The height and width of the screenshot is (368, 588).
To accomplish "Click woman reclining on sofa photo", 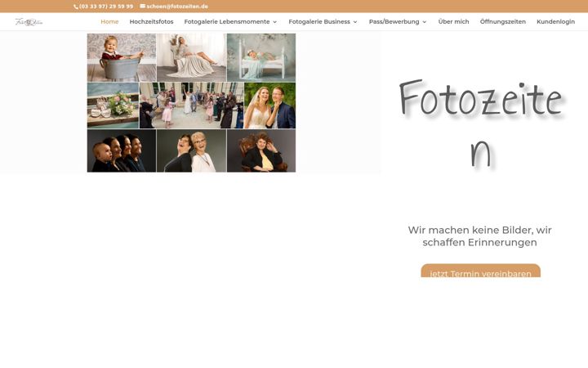I will [192, 57].
